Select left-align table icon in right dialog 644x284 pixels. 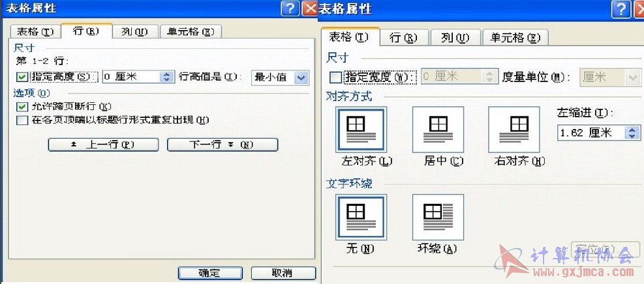pos(361,130)
